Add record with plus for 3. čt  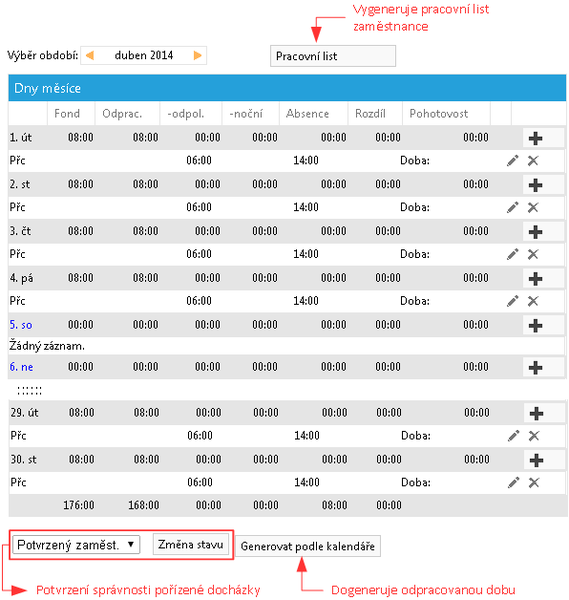coord(535,232)
